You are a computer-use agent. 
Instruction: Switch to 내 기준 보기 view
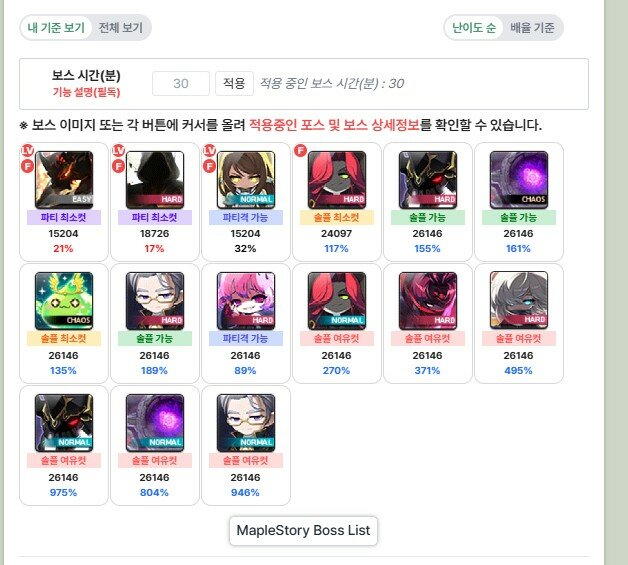(x=56, y=28)
